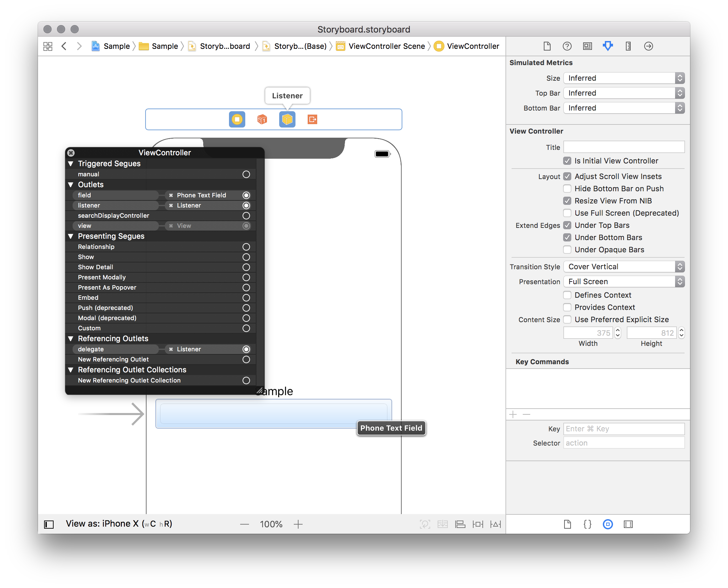Click the view controller Title text field
Screen dimensions: 728x588
(x=624, y=147)
